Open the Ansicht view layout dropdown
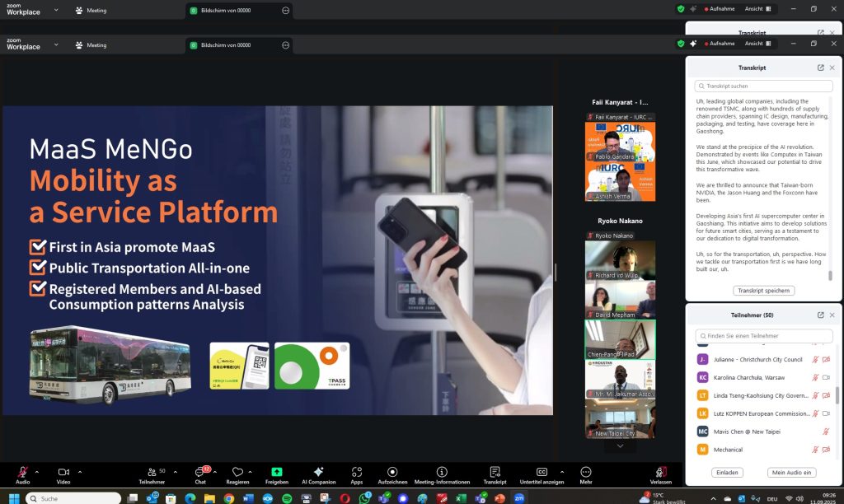 [757, 43]
